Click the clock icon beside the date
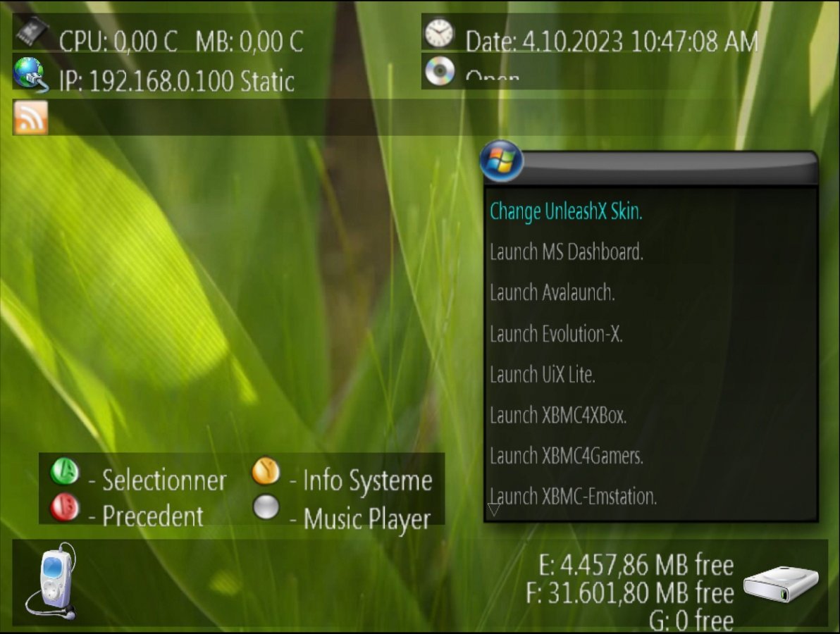 [x=440, y=32]
